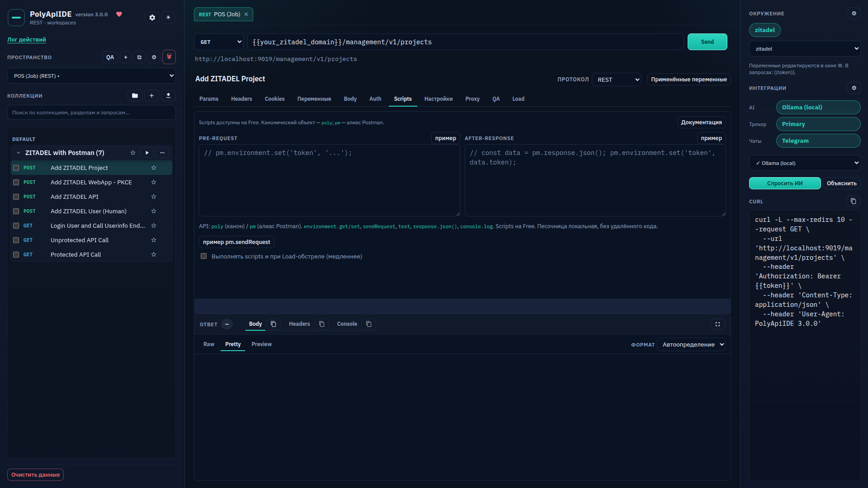Screen dimensions: 868x488
Task: Click the Очистить данные button
Action: coord(35,475)
